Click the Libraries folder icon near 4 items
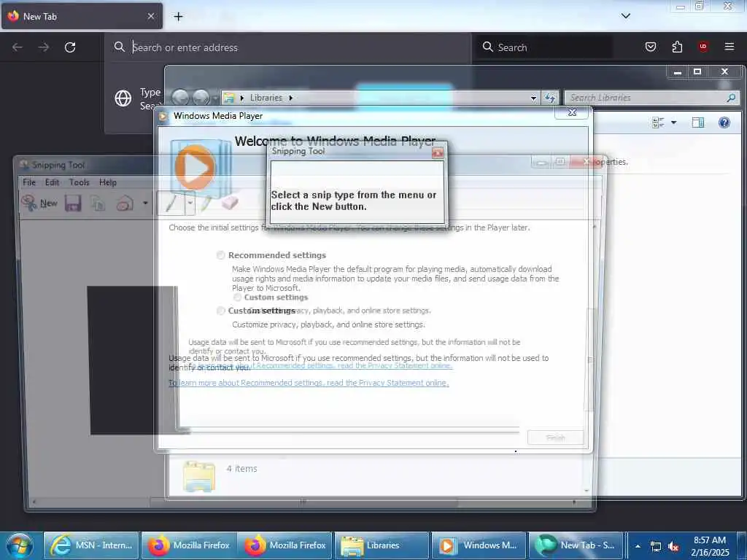 (x=199, y=475)
